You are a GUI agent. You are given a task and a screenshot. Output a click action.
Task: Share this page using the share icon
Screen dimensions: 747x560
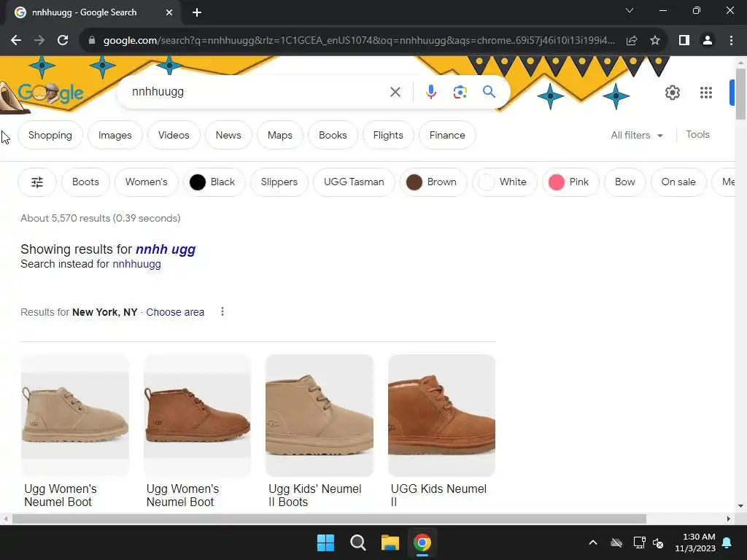[x=632, y=41]
